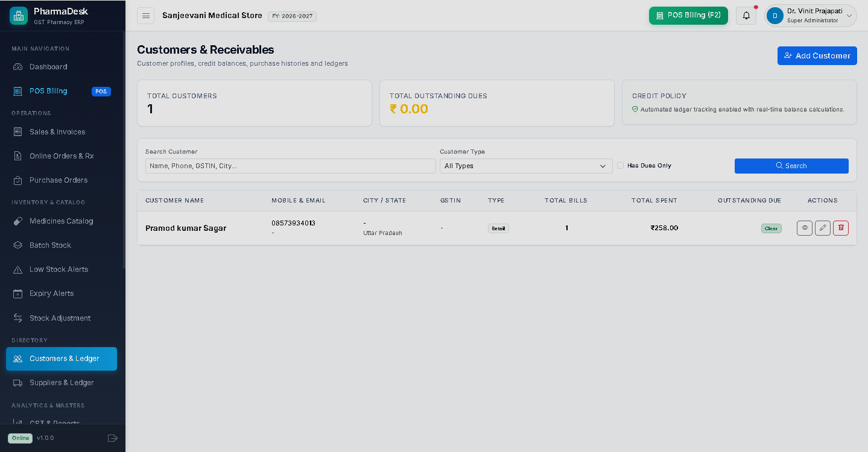Click the blue Search button
The width and height of the screenshot is (868, 452).
[791, 166]
